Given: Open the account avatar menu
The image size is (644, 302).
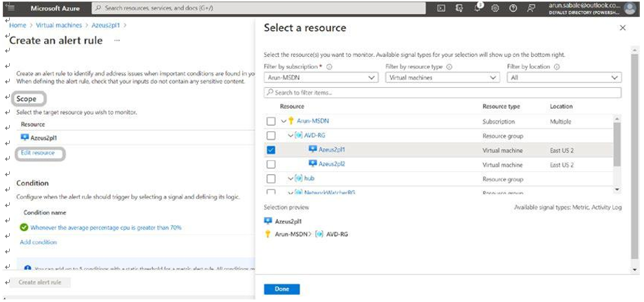Looking at the screenshot, I should pos(630,8).
